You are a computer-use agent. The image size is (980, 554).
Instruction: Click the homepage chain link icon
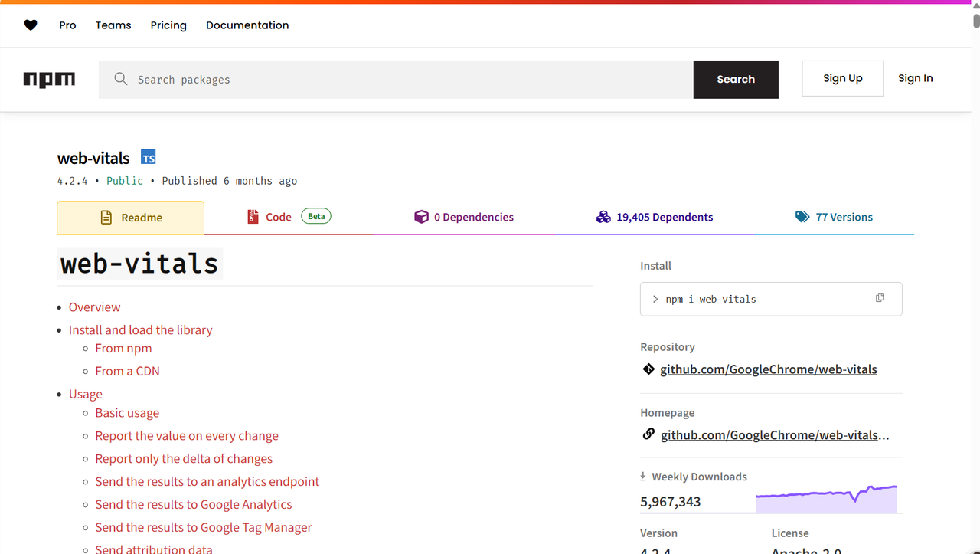tap(648, 434)
